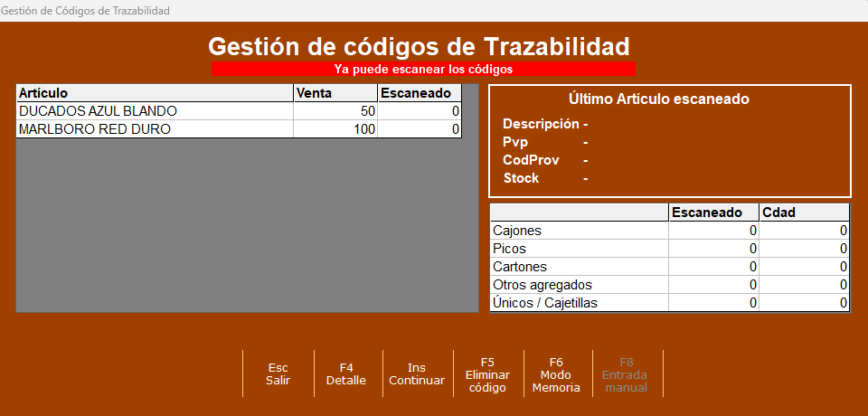The height and width of the screenshot is (416, 868).
Task: Click Venta value 50 for Ducados
Action: click(335, 111)
